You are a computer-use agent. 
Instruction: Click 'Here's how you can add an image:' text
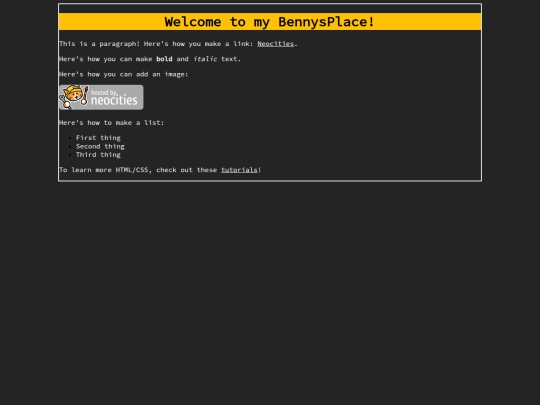(x=124, y=74)
